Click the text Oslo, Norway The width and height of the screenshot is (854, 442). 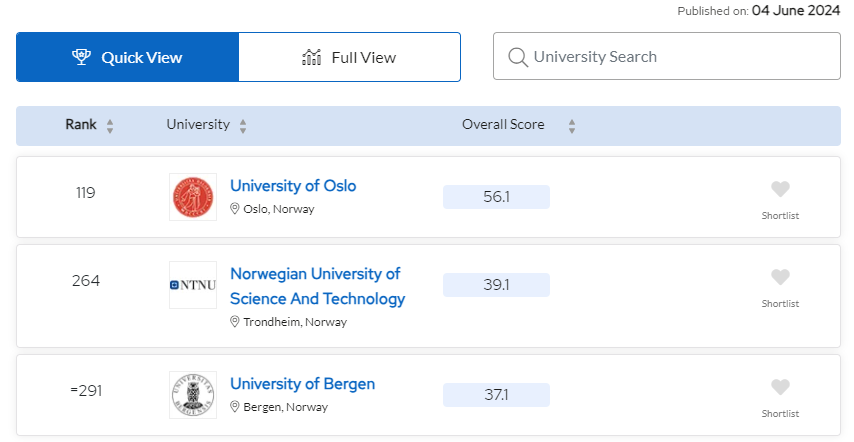pos(279,209)
